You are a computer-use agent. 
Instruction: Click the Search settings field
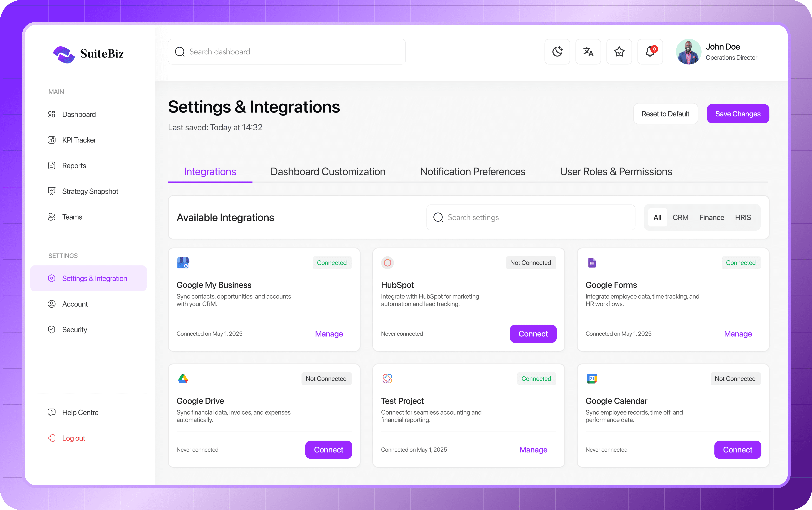coord(536,218)
